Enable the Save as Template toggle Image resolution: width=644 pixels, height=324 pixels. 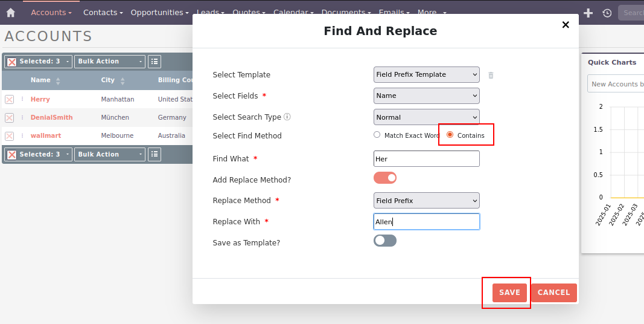click(x=385, y=241)
